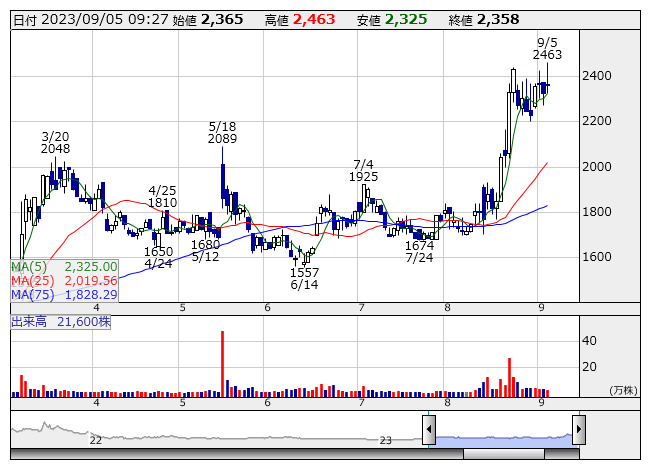
Task: Click the MA(25) legend label
Action: 33,281
